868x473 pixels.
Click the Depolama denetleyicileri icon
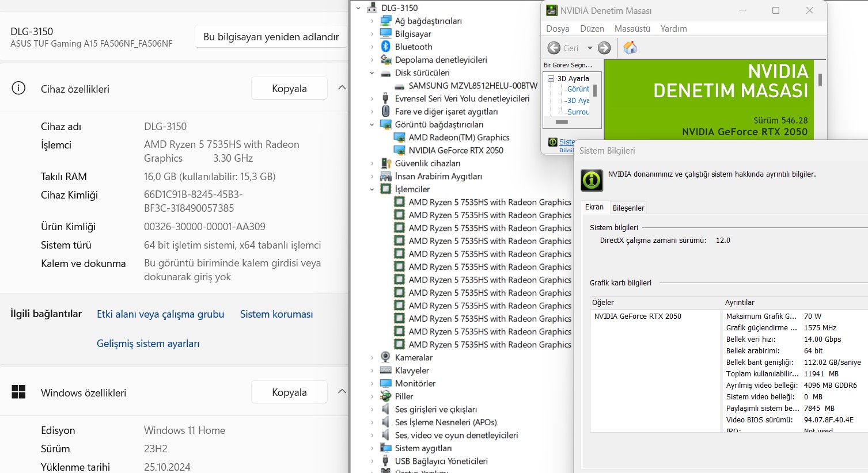click(x=386, y=60)
